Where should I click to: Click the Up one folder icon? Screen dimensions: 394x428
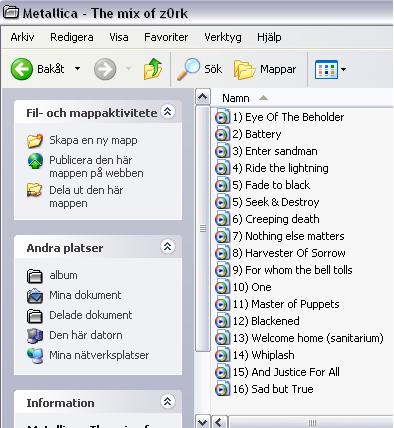153,69
